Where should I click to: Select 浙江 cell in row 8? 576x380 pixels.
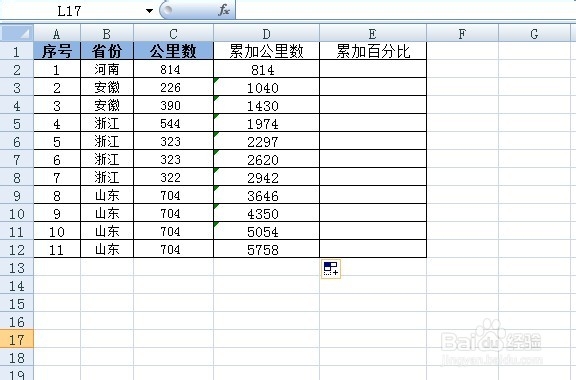coord(107,177)
